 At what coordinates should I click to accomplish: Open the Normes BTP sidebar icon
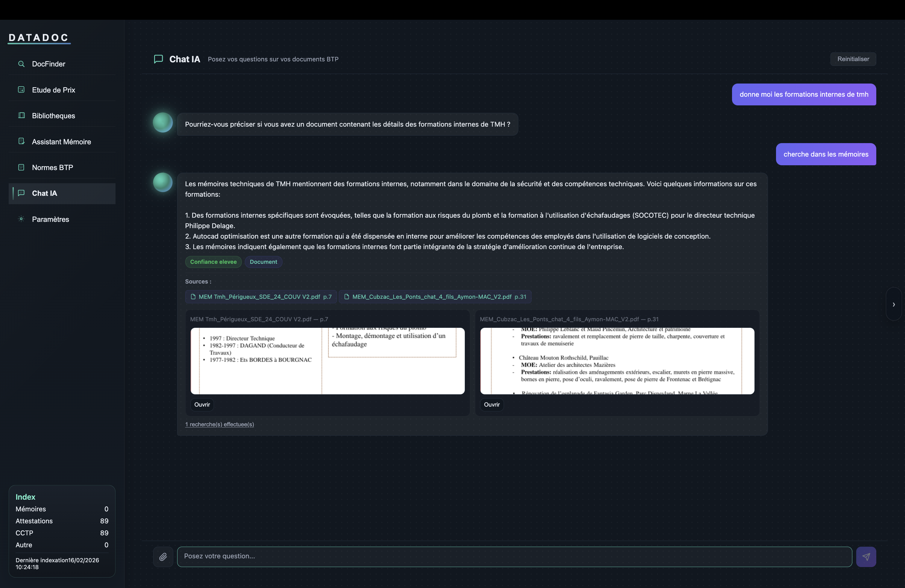[x=21, y=167]
